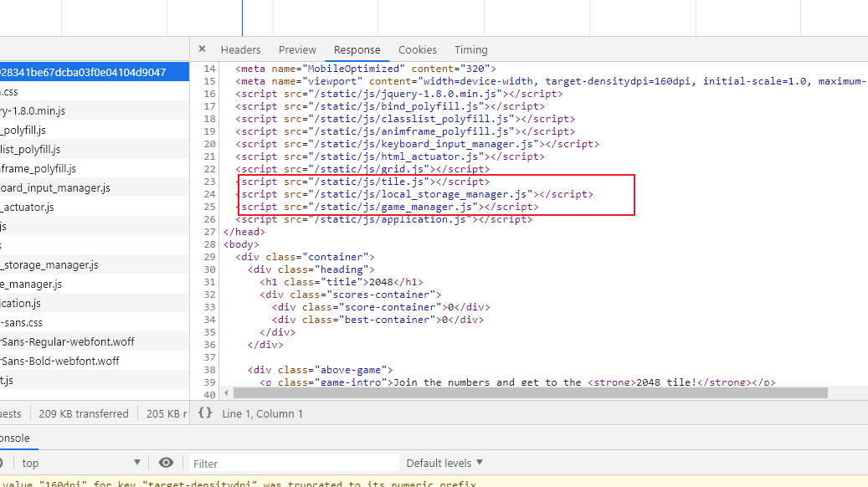Viewport: 868px width, 487px height.
Task: Click the viewport meta tag line
Action: [551, 81]
